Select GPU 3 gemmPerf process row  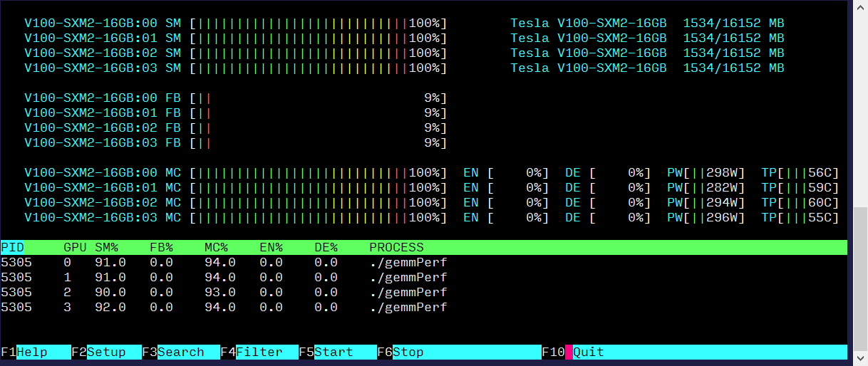(x=424, y=308)
